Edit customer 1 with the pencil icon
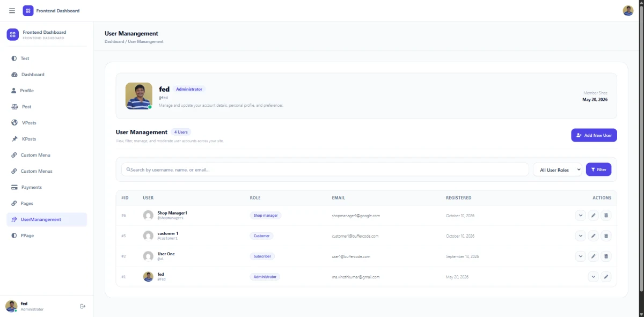The height and width of the screenshot is (317, 644). pyautogui.click(x=594, y=236)
